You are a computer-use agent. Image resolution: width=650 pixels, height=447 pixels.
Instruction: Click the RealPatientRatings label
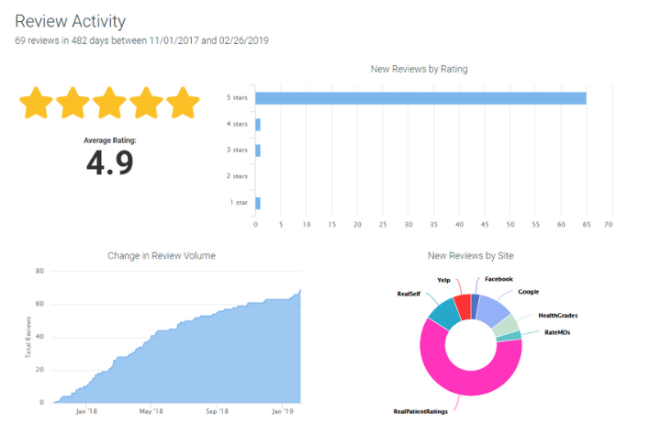tap(419, 410)
